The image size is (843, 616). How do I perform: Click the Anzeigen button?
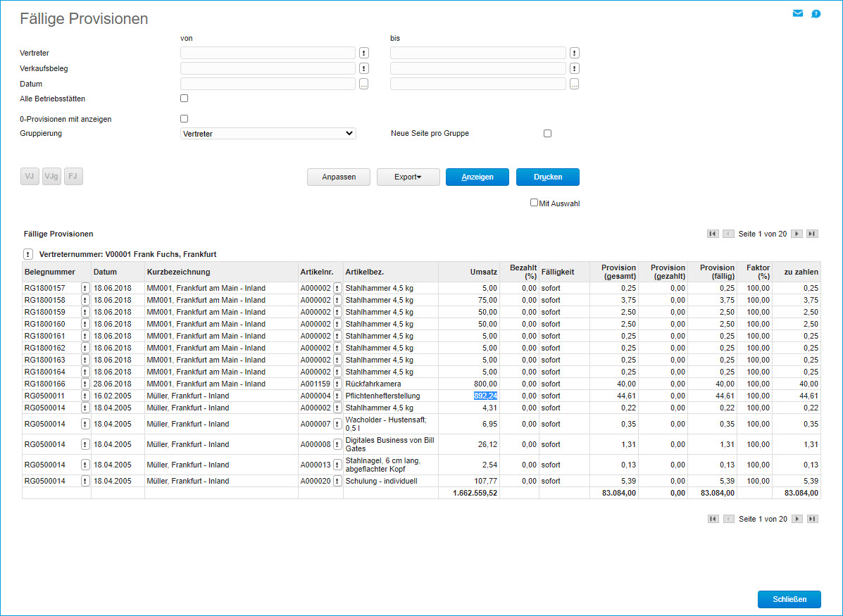(477, 177)
